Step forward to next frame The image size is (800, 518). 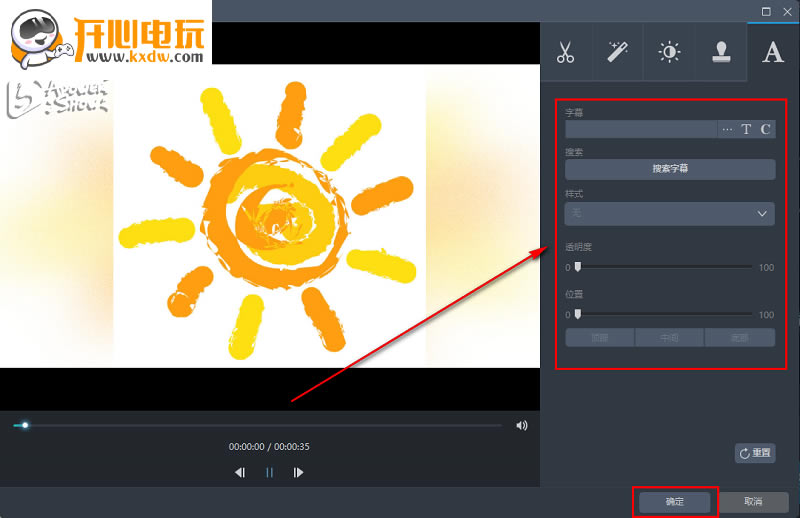(x=298, y=473)
